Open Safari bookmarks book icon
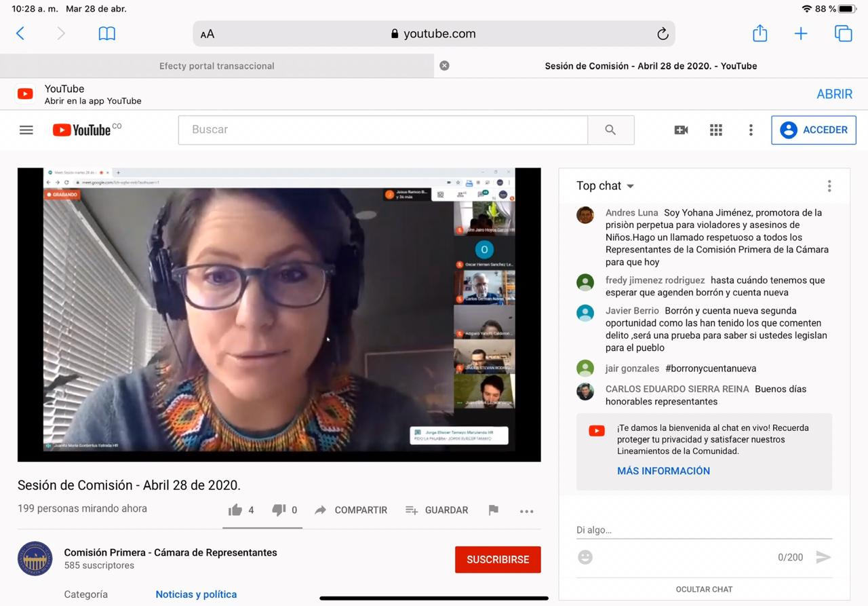The width and height of the screenshot is (868, 606). (107, 34)
